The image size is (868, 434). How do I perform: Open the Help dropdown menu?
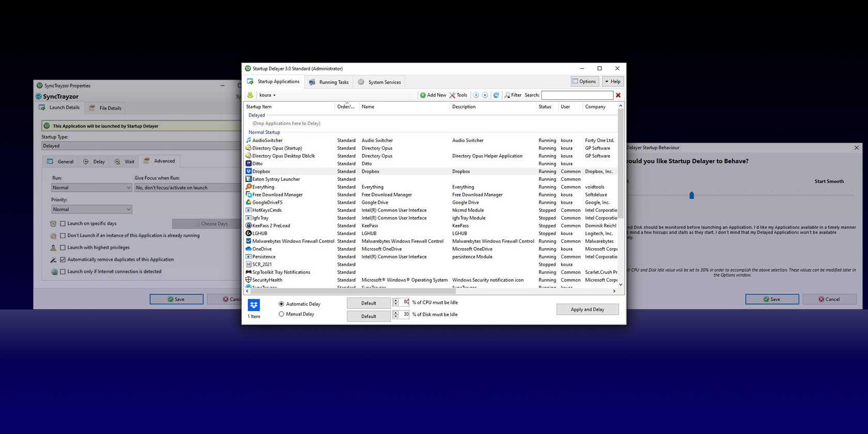click(x=613, y=82)
